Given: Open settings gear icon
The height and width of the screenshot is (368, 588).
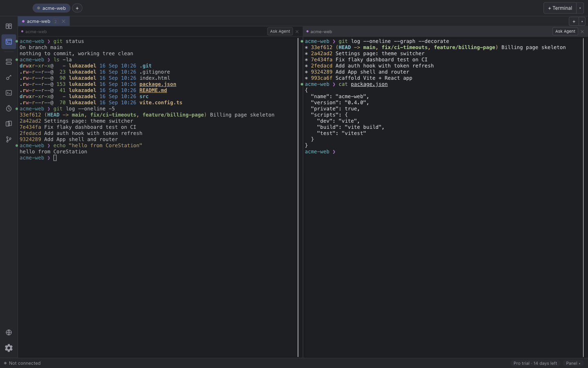Looking at the screenshot, I should tap(9, 348).
